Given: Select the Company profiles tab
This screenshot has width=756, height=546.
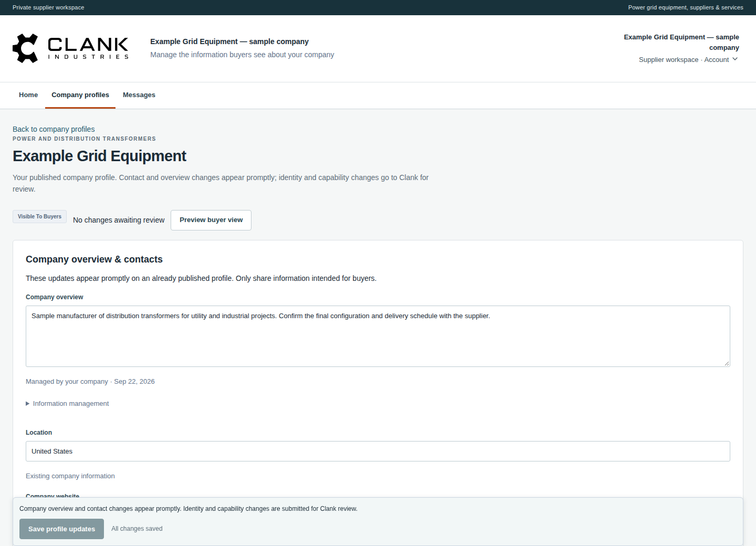Looking at the screenshot, I should [x=80, y=95].
